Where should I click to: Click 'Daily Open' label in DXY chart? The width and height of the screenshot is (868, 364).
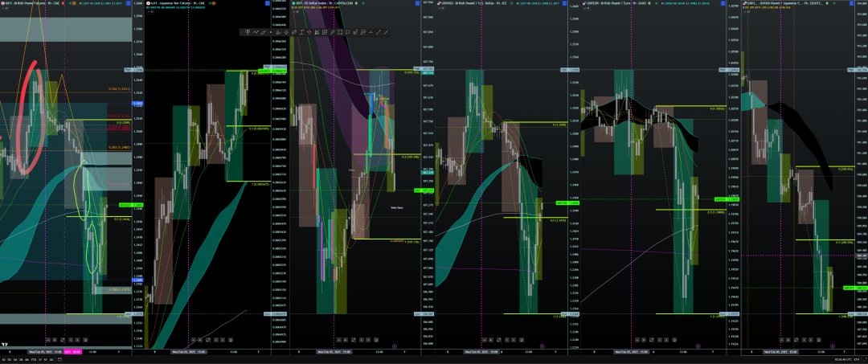click(397, 207)
